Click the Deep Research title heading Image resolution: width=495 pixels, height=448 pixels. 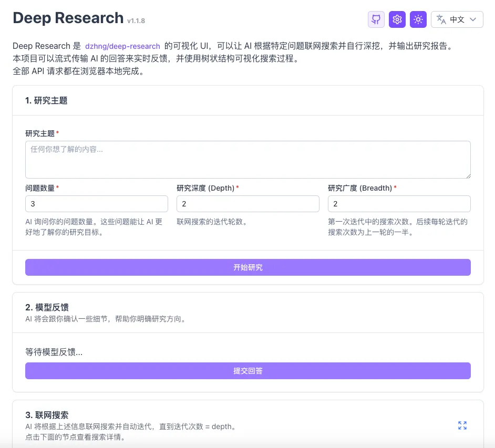pos(68,18)
